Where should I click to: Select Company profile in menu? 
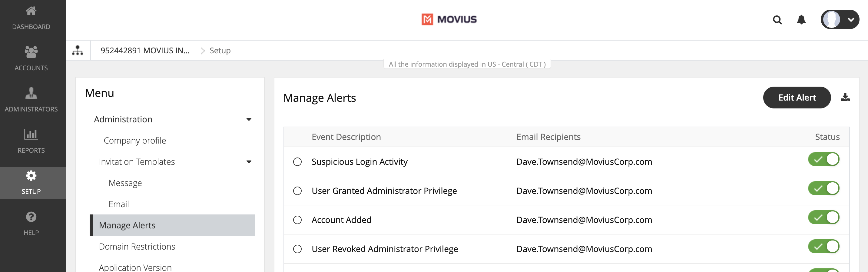click(135, 141)
